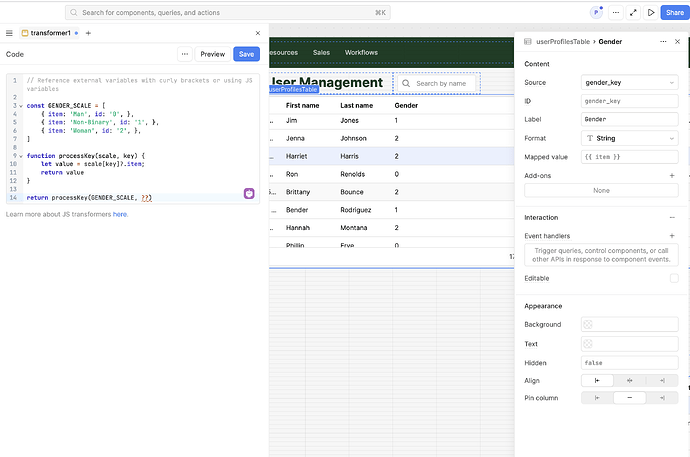Toggle the Editable checkbox
Screen dimensions: 690x457
click(x=674, y=278)
